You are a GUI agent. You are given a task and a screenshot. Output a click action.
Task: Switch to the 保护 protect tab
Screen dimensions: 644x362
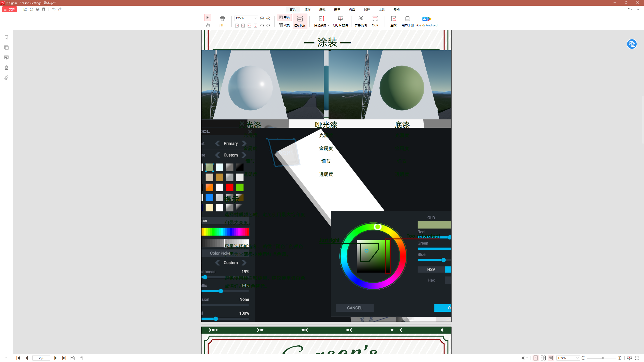[x=367, y=9]
